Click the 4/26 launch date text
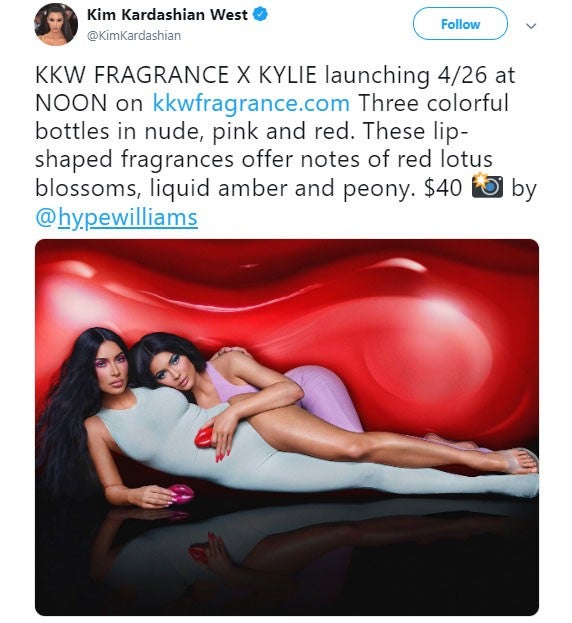 [462, 75]
